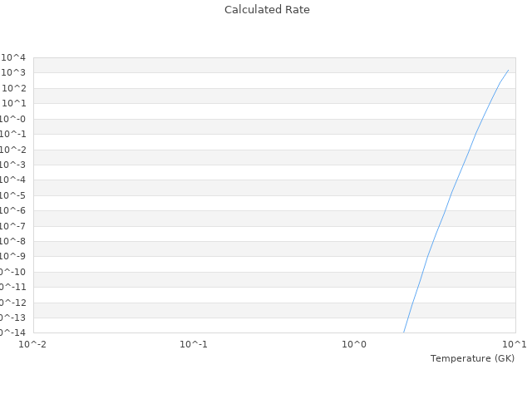This screenshot has width=532, height=399.
Task: Click the "Temperature (GK)" axis label
Action: [x=472, y=358]
